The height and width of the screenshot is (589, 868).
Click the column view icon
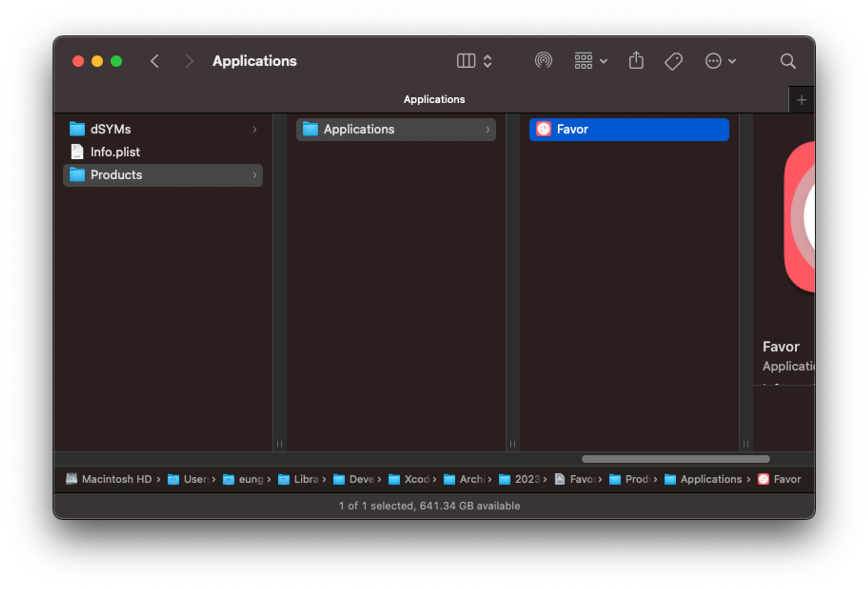(x=466, y=61)
